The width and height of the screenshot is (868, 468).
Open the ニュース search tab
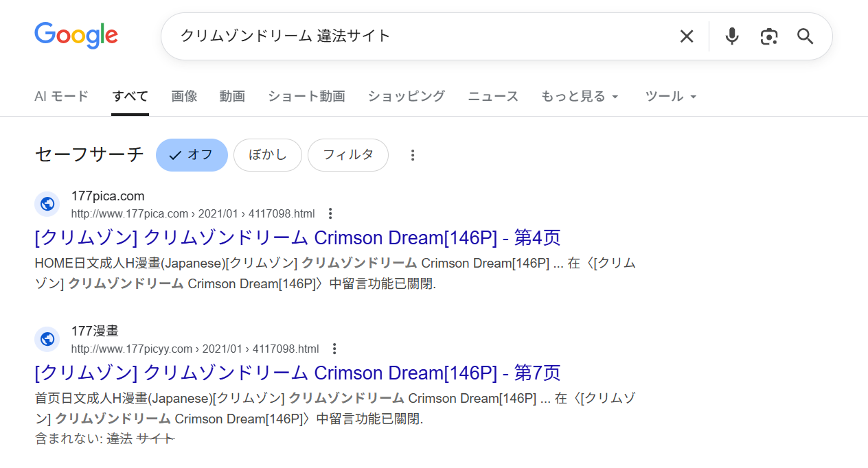[x=492, y=96]
